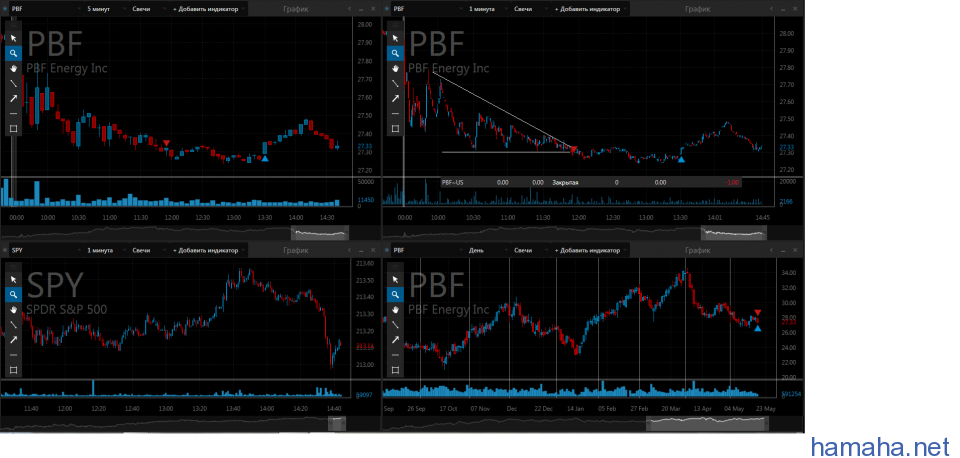
Task: Select pointer tool in SPY chart
Action: pos(13,279)
